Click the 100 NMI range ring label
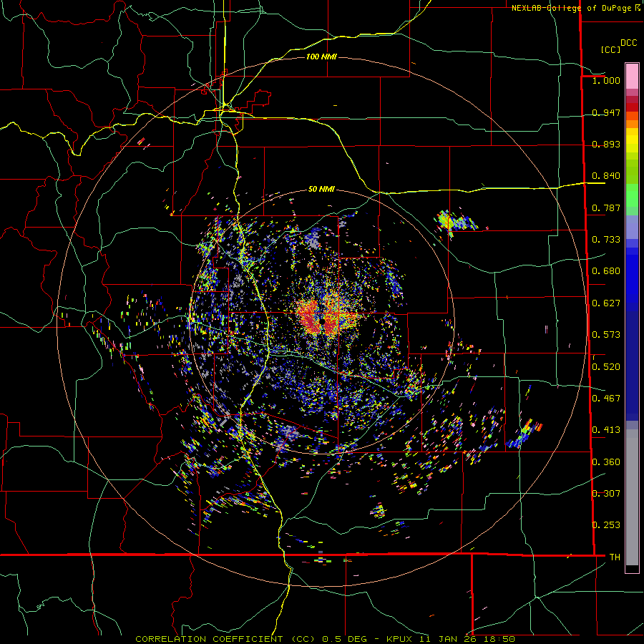 (321, 57)
